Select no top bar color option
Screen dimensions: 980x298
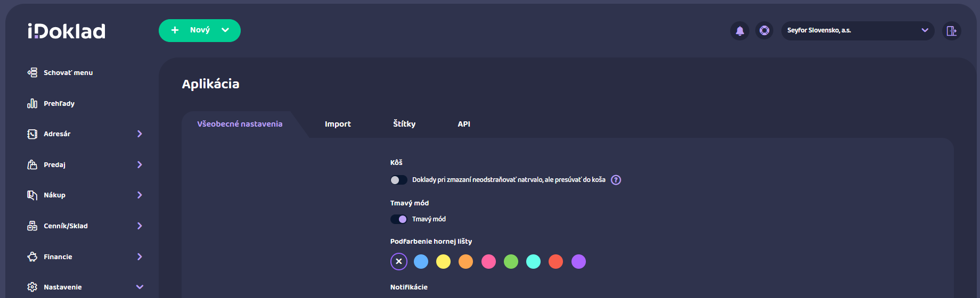pos(398,261)
